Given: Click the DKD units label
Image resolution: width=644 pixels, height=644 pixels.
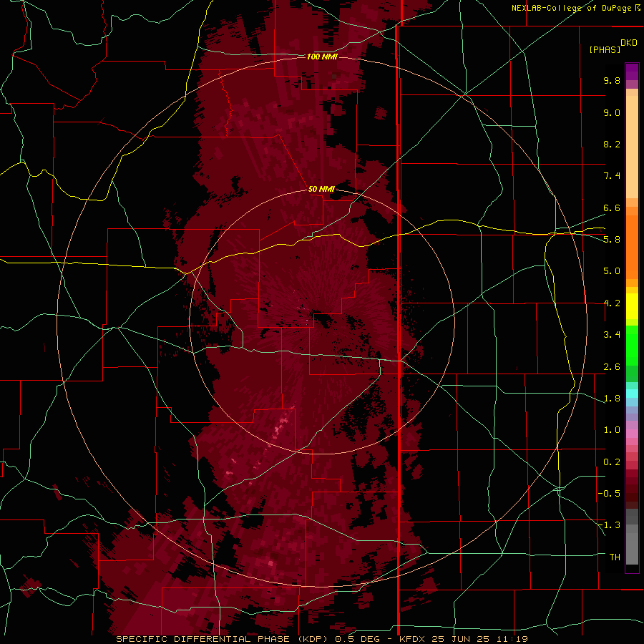Looking at the screenshot, I should [x=629, y=43].
